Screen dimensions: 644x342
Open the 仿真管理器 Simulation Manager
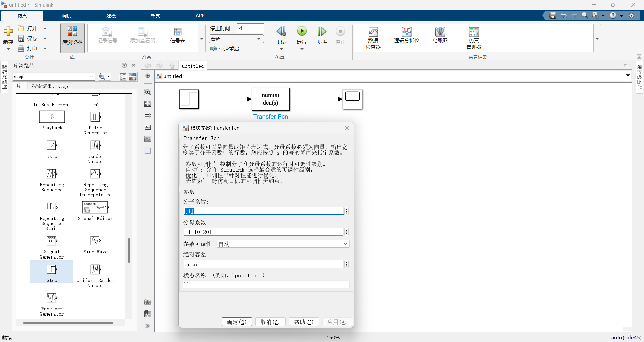coord(474,38)
